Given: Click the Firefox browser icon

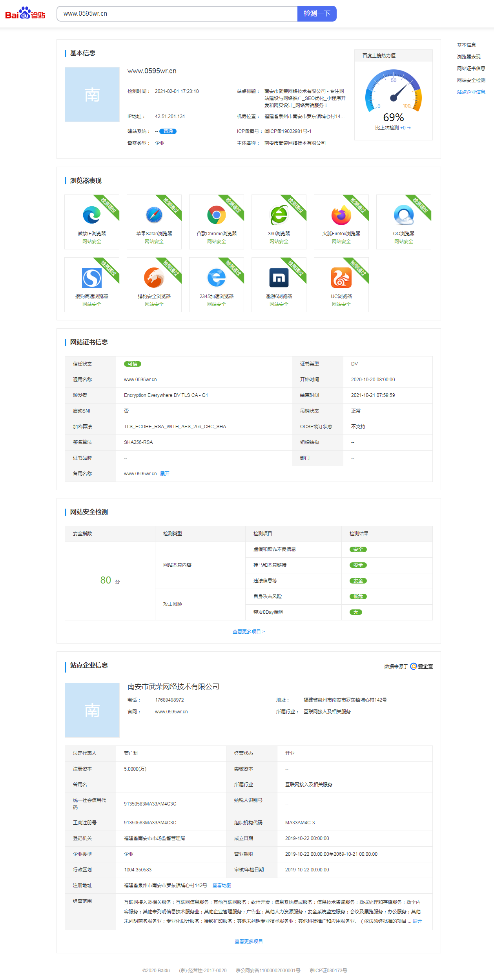Looking at the screenshot, I should (341, 215).
